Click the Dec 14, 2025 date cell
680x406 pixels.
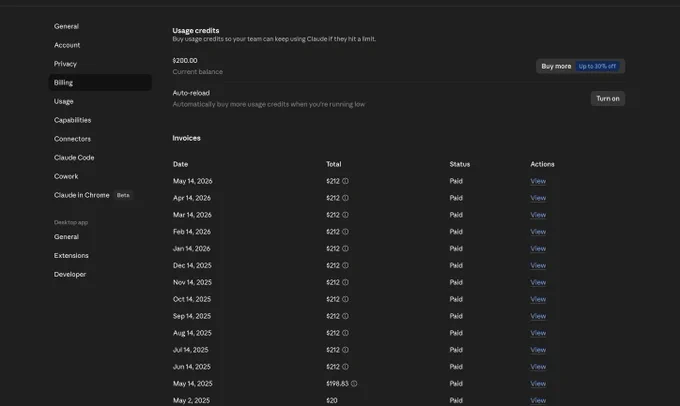click(x=192, y=265)
